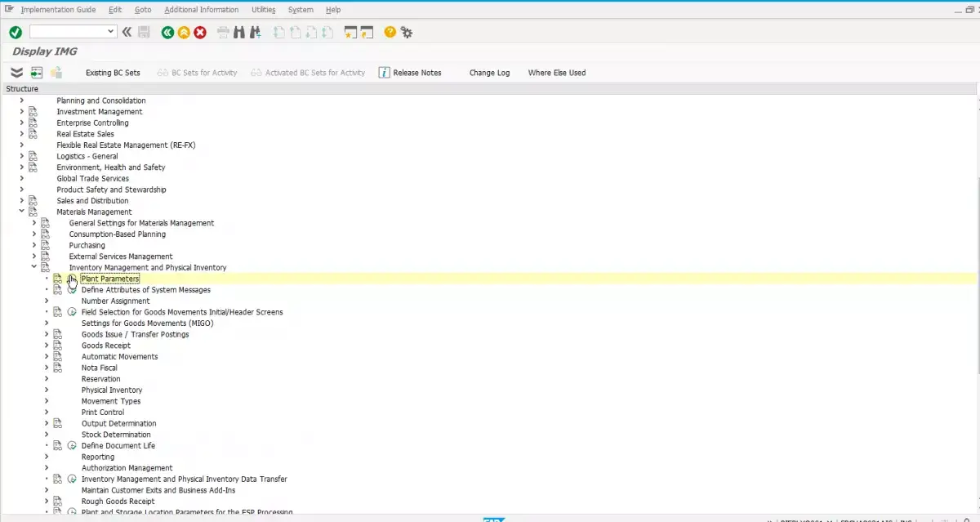980x522 pixels.
Task: Select the Stock Determination row text
Action: point(116,435)
